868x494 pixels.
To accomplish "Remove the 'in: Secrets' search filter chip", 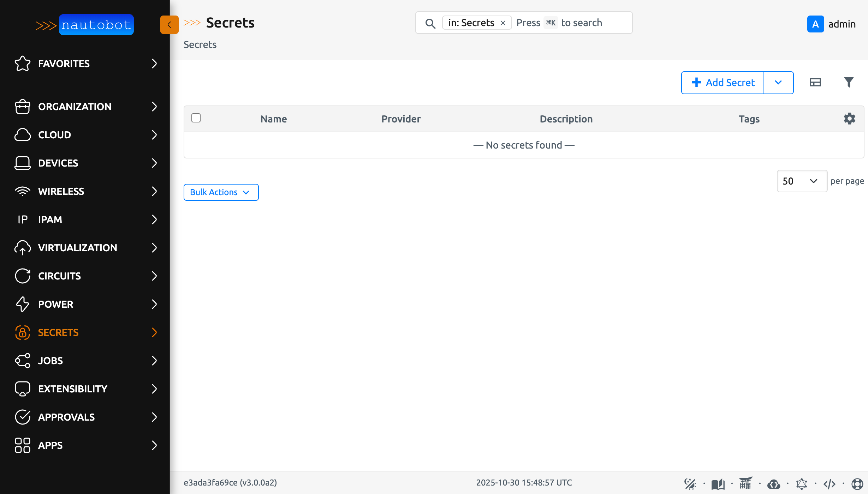I will pyautogui.click(x=503, y=23).
